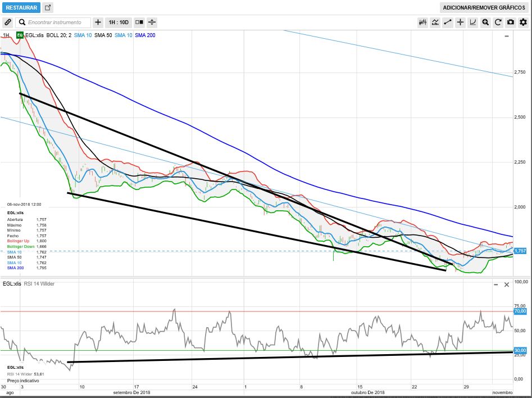Select the trend line drawing tool
The height and width of the screenshot is (398, 532).
(448, 22)
